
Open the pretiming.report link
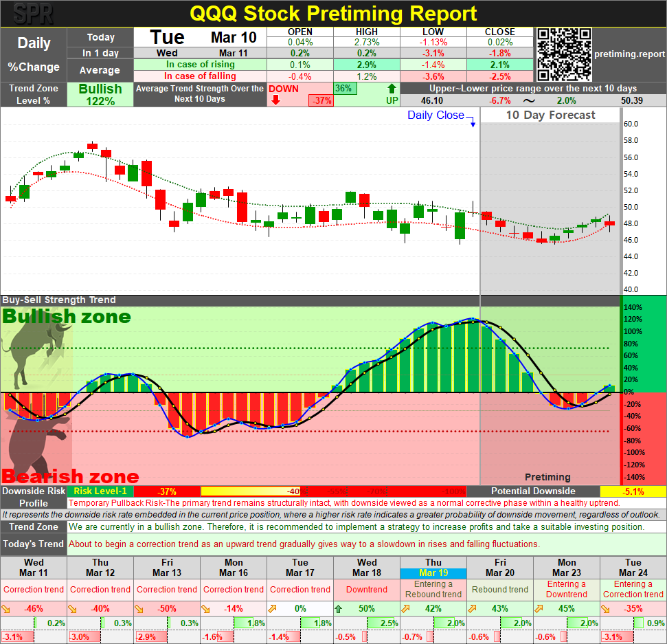click(x=629, y=54)
